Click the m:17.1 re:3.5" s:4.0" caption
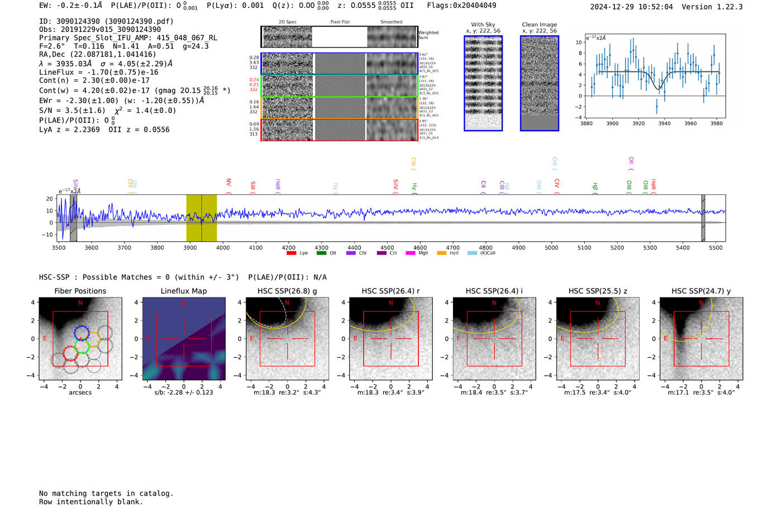 701,392
